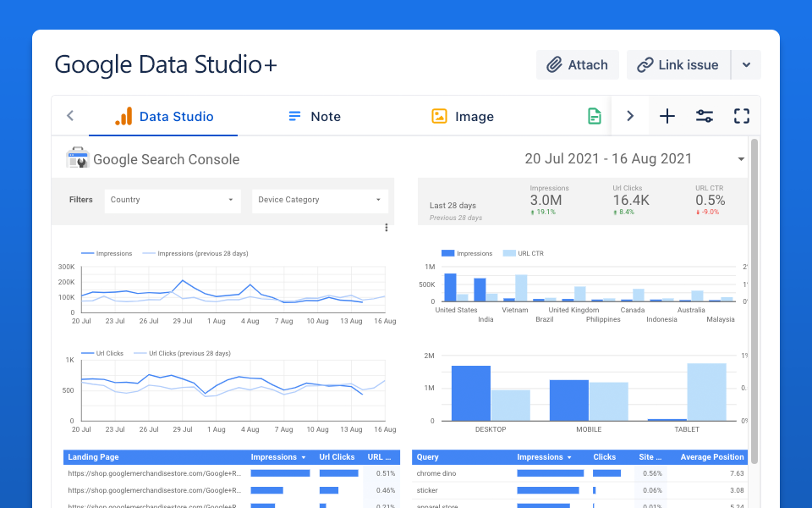Click the dashboard vertical scrollbar

(x=754, y=301)
